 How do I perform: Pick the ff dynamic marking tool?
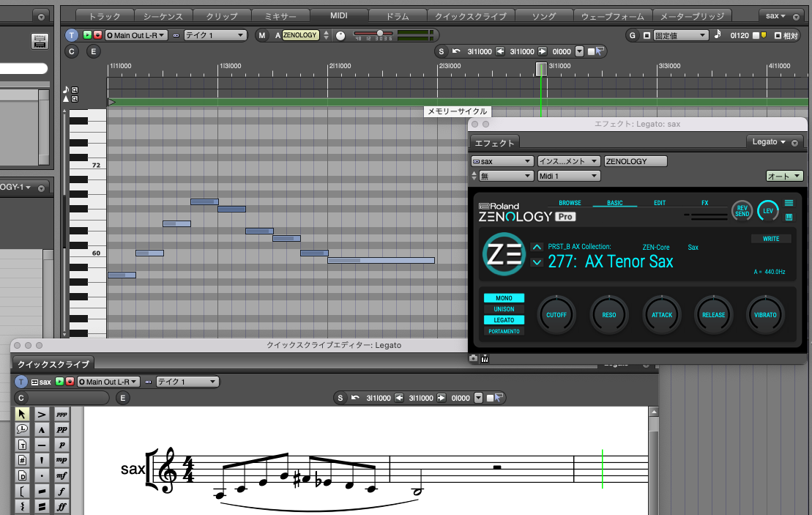(x=62, y=506)
